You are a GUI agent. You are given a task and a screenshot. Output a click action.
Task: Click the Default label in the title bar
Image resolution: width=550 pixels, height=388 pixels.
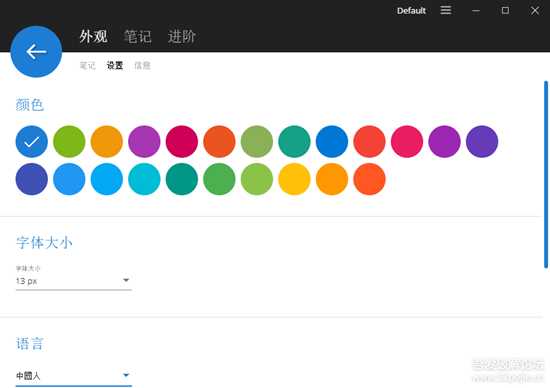click(411, 11)
